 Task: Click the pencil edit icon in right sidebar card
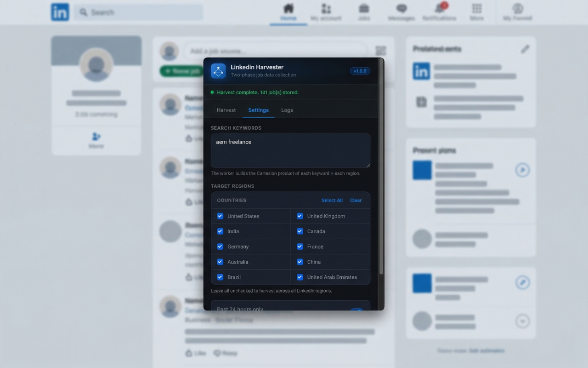[525, 49]
